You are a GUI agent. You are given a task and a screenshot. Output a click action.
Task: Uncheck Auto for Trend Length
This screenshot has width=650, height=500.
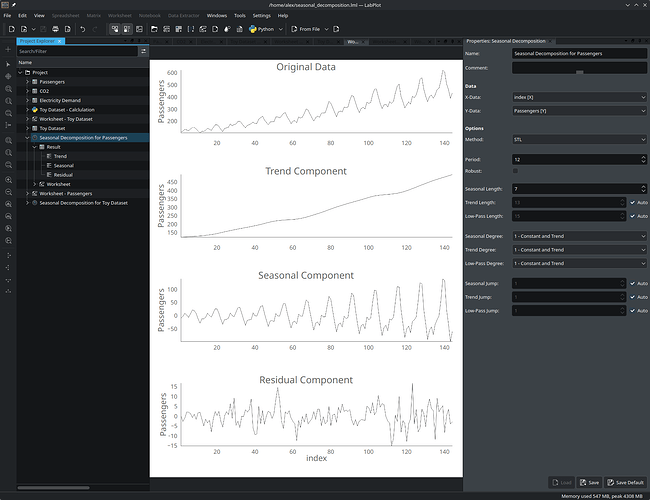(632, 202)
